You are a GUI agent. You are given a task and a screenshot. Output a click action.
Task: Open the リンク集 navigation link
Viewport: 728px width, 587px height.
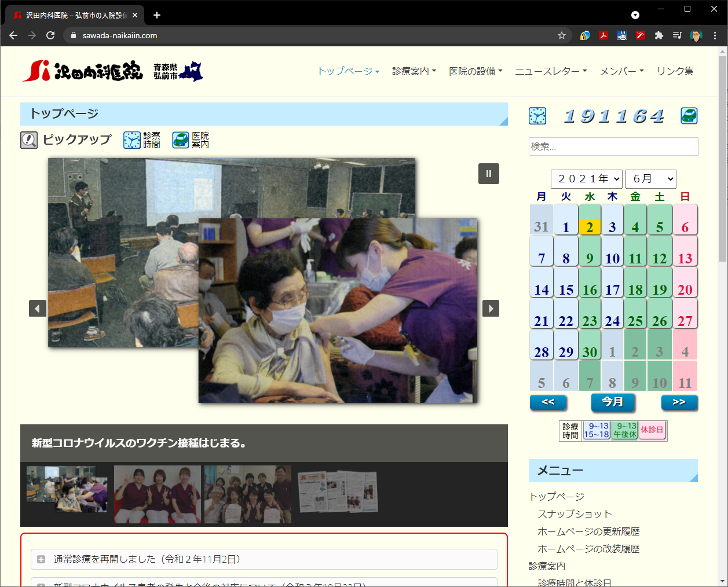coord(675,71)
